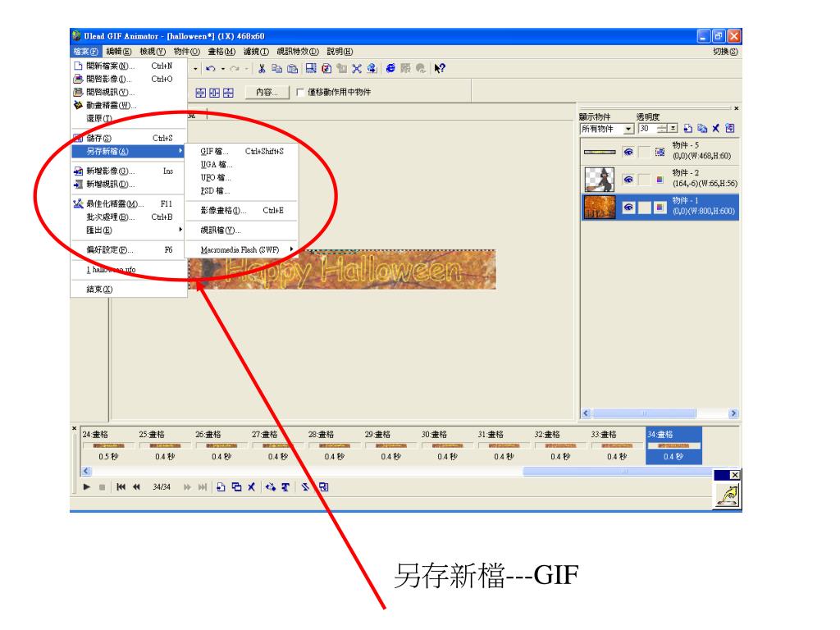Click the frame properties icon at toolbar end

(x=323, y=487)
